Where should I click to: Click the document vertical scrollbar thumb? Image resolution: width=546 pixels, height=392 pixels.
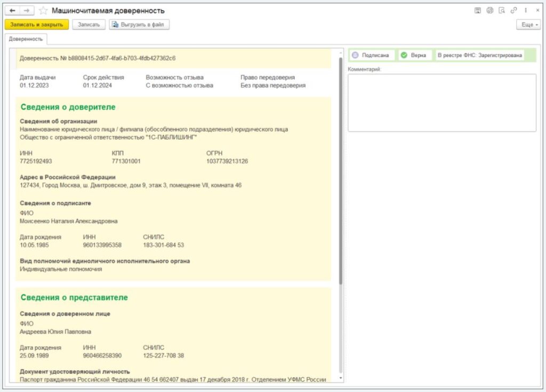click(341, 170)
